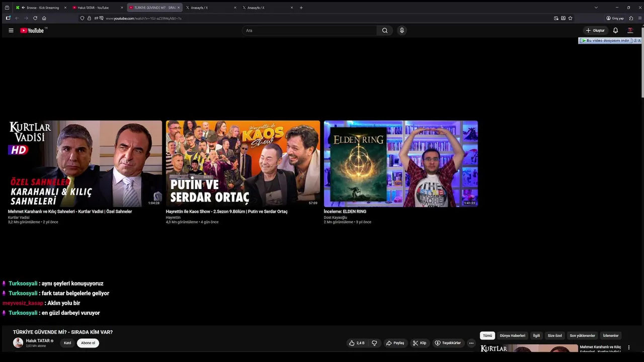Open options for sidebar Mehmet Karahanlı video
The width and height of the screenshot is (644, 362).
pos(628,347)
